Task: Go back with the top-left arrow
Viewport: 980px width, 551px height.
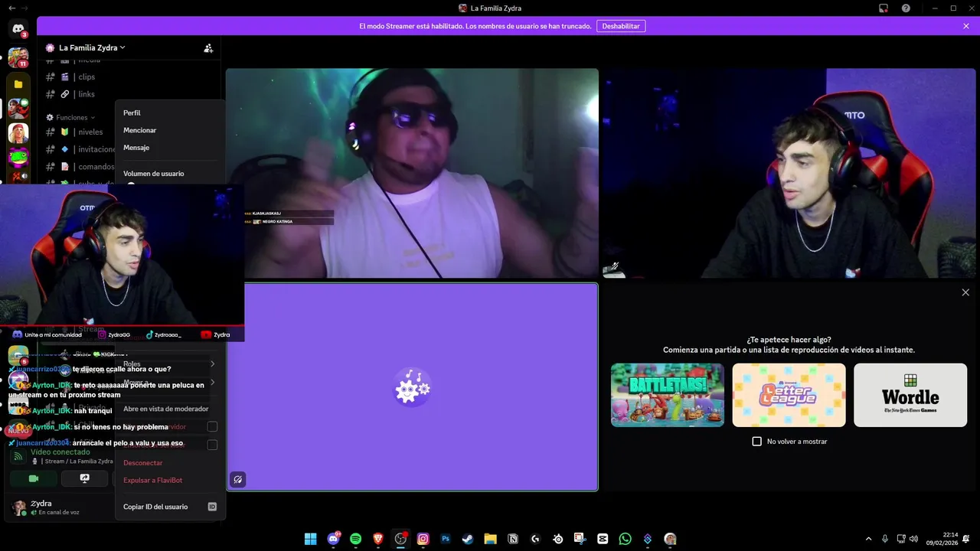Action: pyautogui.click(x=11, y=8)
